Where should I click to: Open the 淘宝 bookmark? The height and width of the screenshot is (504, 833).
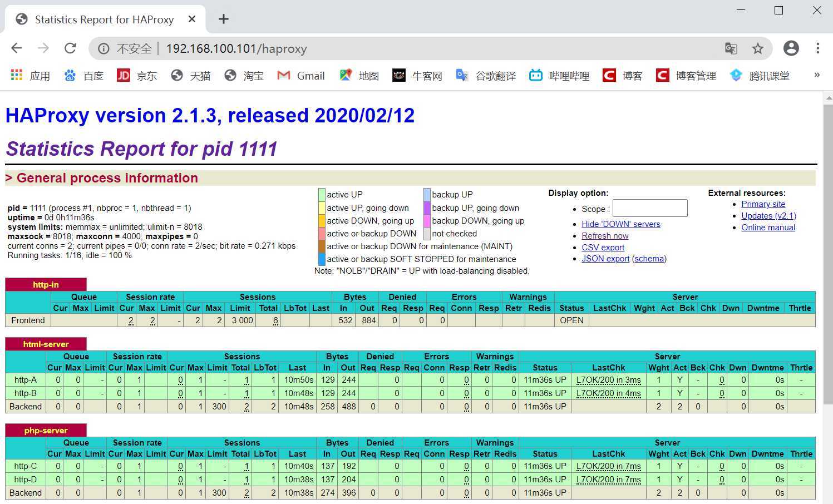click(244, 76)
